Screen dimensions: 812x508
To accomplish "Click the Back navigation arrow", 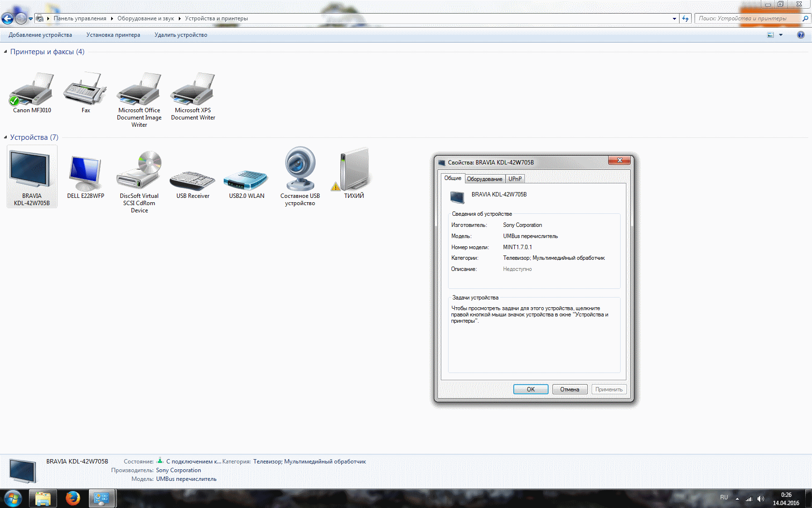I will click(8, 18).
